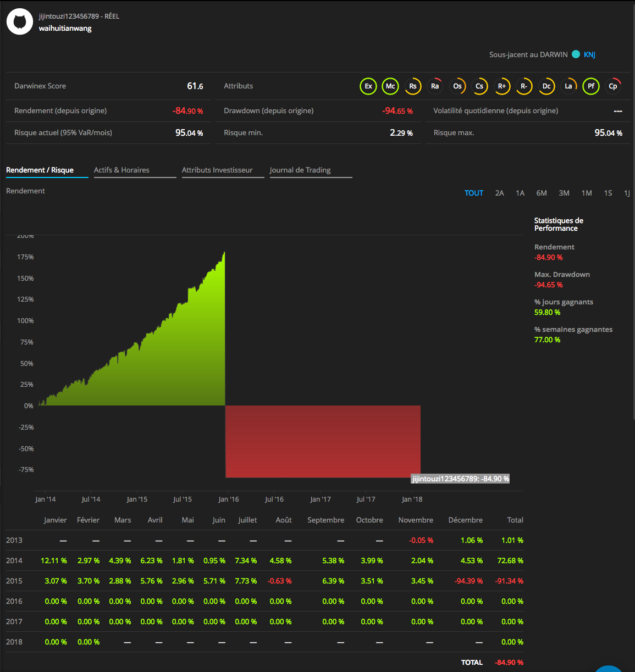Select the 1M time range
The image size is (635, 672).
pyautogui.click(x=587, y=193)
